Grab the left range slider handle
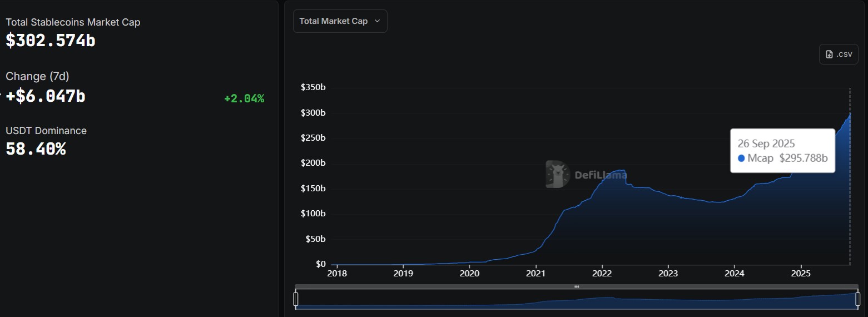 click(x=296, y=299)
